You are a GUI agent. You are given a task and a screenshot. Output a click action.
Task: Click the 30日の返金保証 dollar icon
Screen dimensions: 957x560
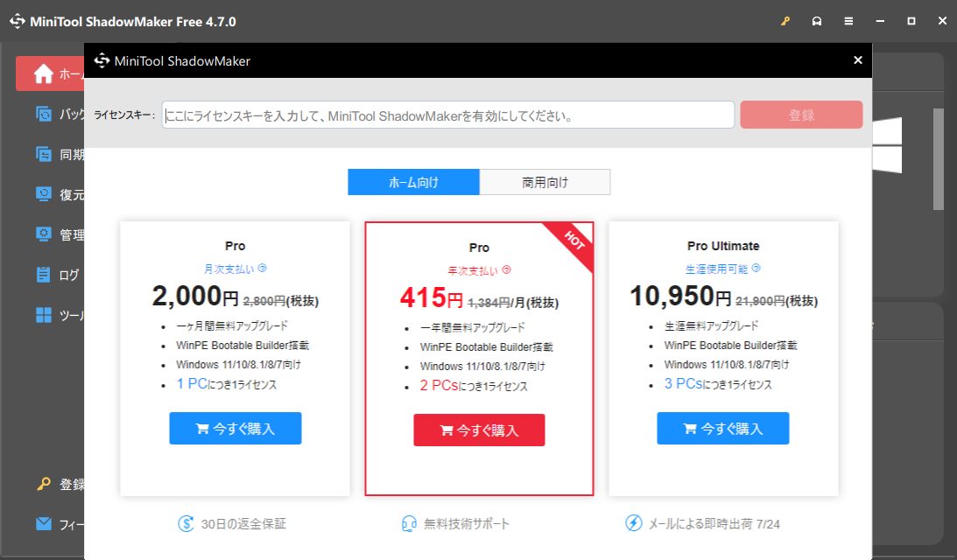point(186,523)
